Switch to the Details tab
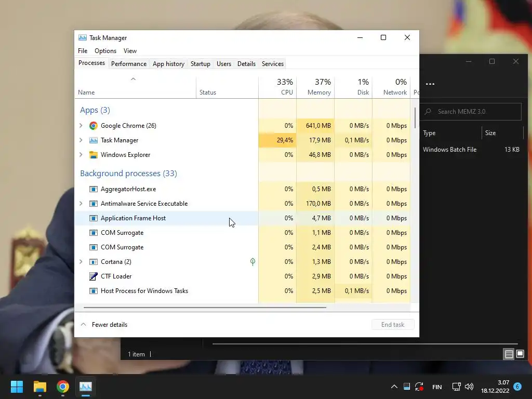This screenshot has width=532, height=399. (x=246, y=64)
